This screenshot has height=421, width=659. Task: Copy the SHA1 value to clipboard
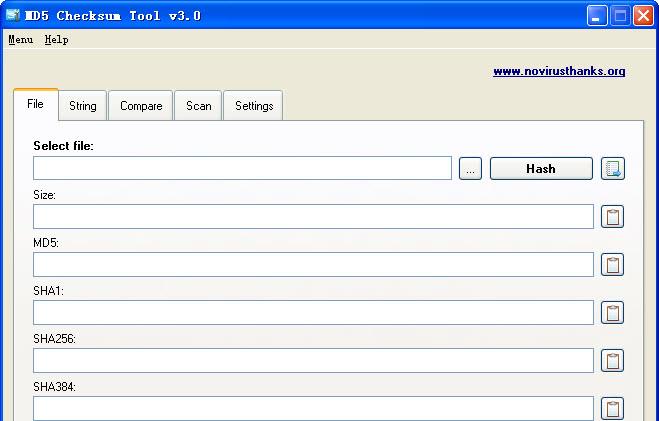(x=612, y=312)
